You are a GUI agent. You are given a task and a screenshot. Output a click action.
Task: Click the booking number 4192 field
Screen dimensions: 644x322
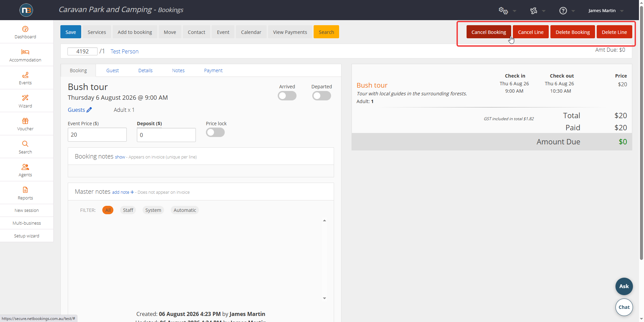(83, 51)
